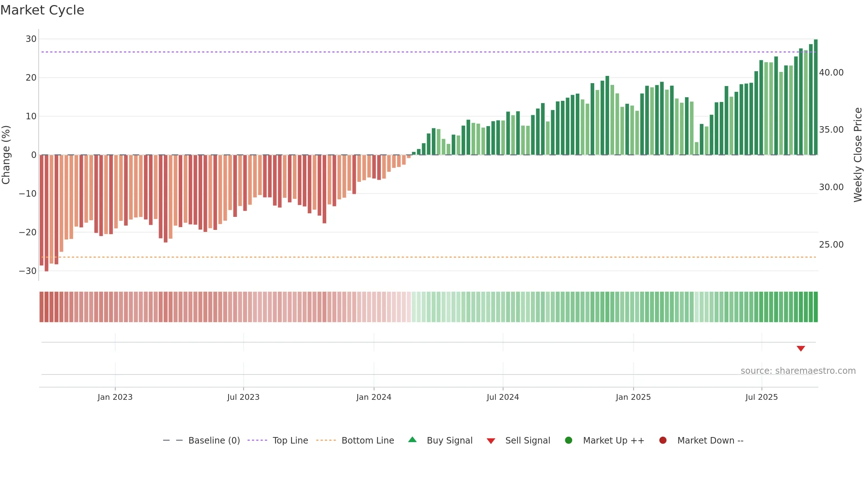This screenshot has width=868, height=488.
Task: Click the −30 left axis tick label
Action: [28, 271]
